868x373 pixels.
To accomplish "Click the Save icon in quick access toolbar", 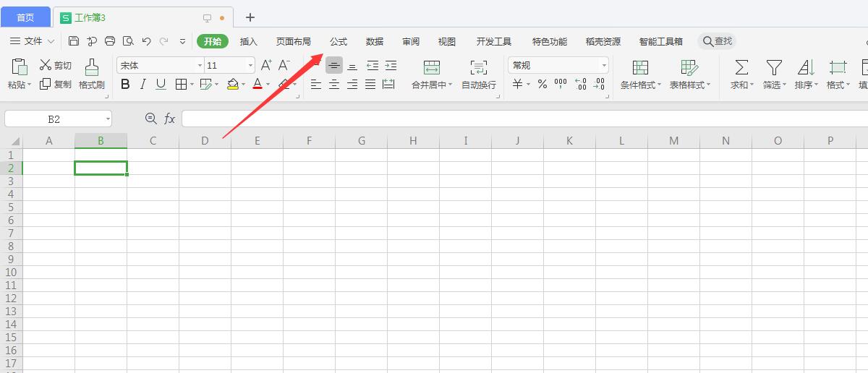I will (74, 41).
